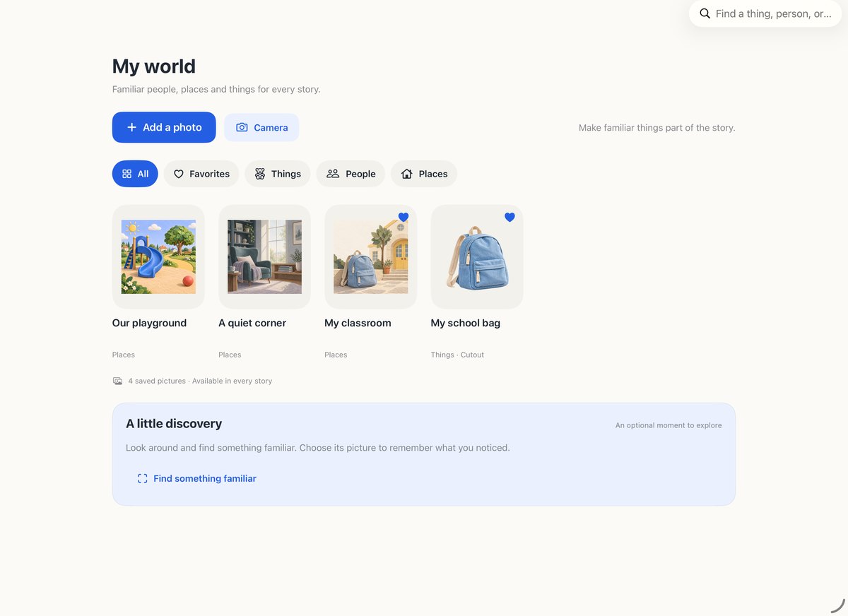Click the 'Places' label under Our playground

[124, 355]
